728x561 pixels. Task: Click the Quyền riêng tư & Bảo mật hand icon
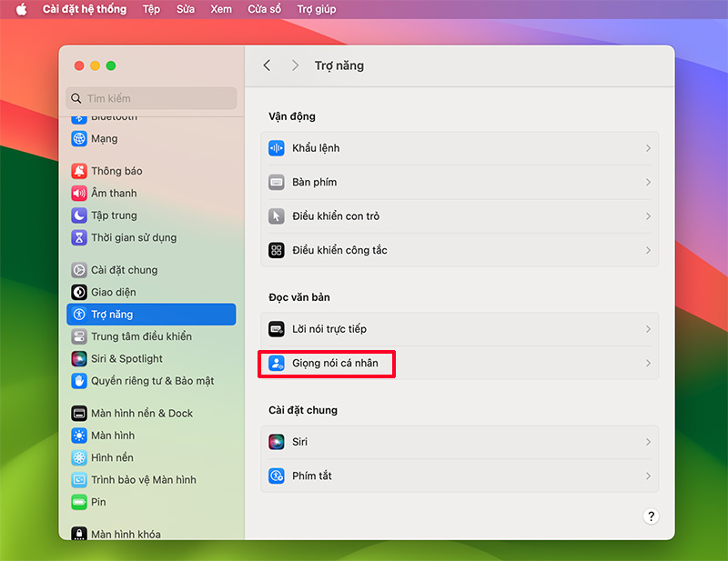(x=79, y=381)
